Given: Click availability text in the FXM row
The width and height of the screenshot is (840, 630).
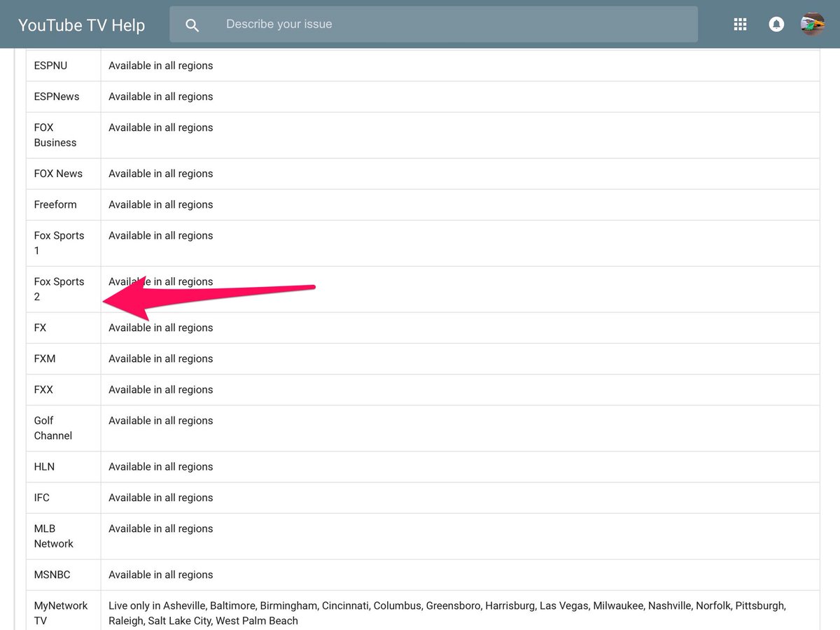Looking at the screenshot, I should tap(161, 358).
